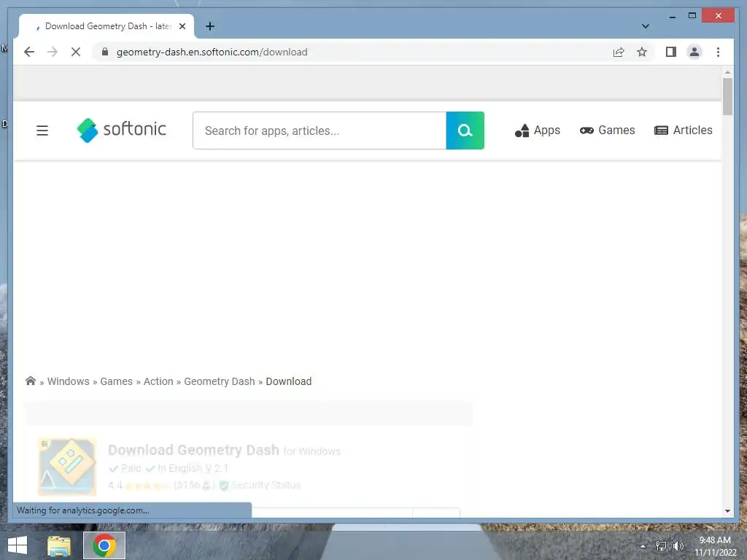Open Chrome side panel
Image resolution: width=747 pixels, height=560 pixels.
point(671,52)
